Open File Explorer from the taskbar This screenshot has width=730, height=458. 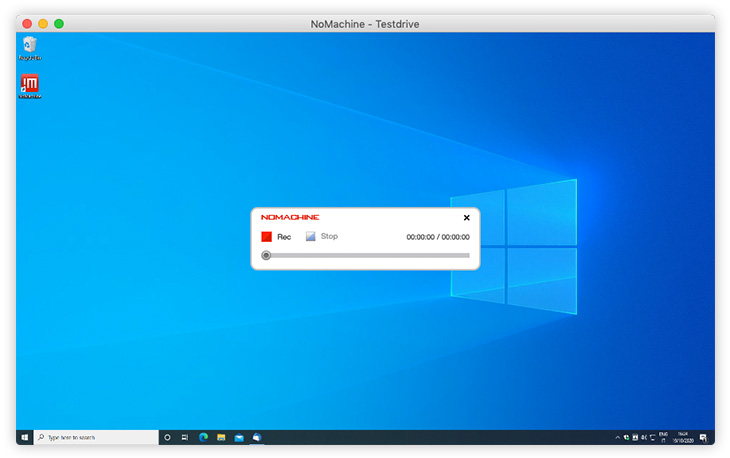tap(221, 437)
